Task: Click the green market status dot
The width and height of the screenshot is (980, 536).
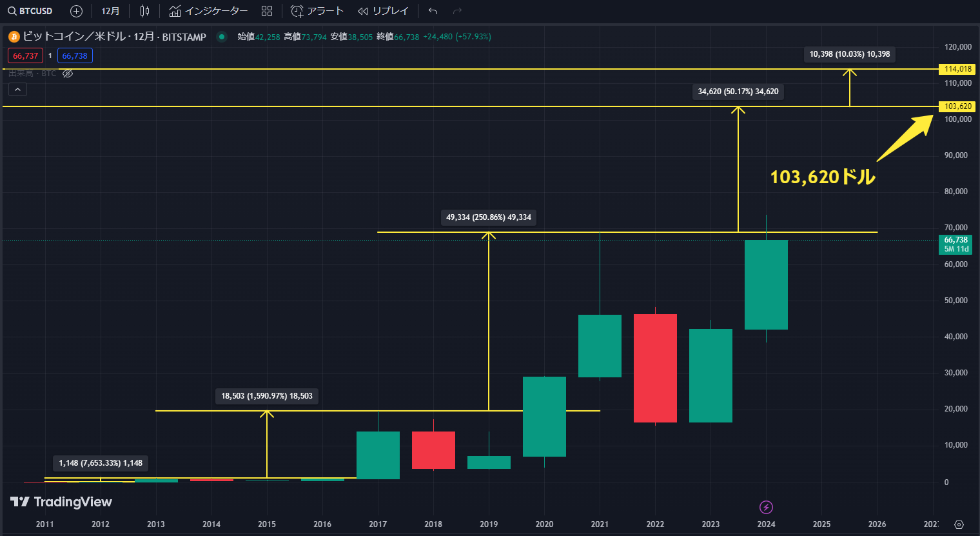Action: 222,37
